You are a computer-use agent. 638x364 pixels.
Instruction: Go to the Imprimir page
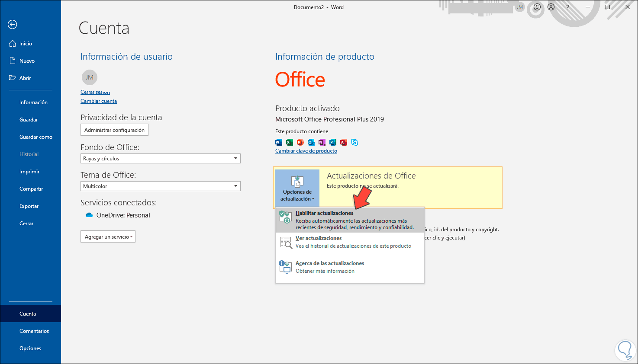tap(31, 172)
